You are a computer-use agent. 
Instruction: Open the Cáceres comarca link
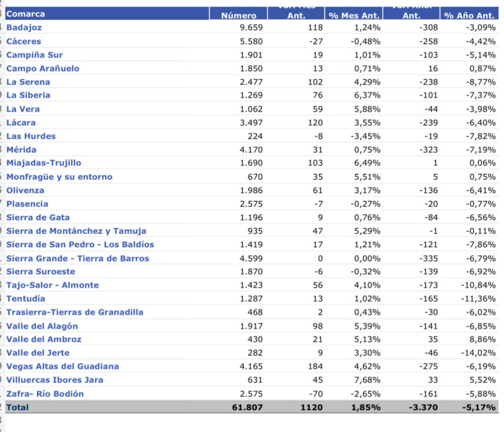tap(24, 41)
